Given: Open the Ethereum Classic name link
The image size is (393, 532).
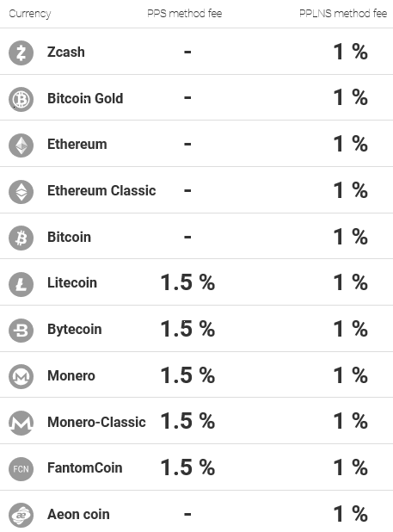Looking at the screenshot, I should 101,190.
